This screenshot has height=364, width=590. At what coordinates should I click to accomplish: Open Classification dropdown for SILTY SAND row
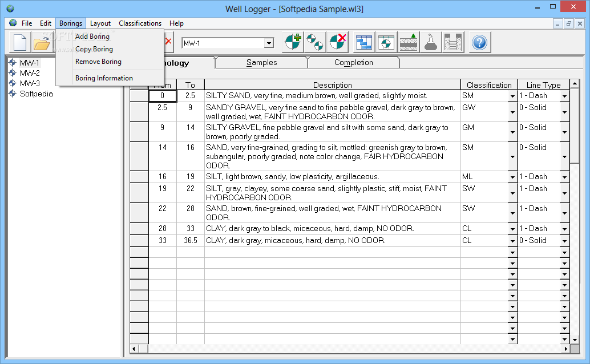coord(512,96)
